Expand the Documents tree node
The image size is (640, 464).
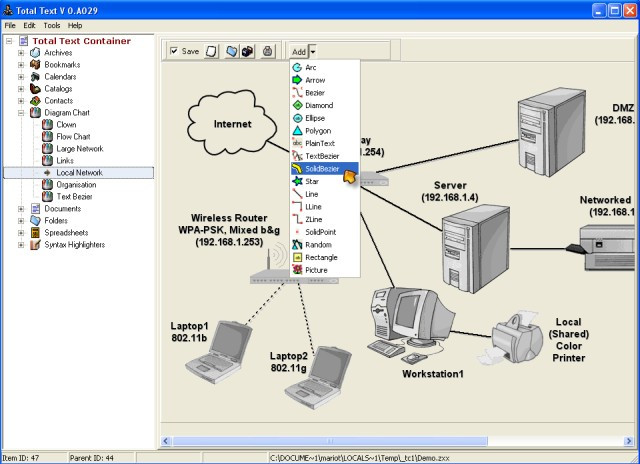click(21, 209)
